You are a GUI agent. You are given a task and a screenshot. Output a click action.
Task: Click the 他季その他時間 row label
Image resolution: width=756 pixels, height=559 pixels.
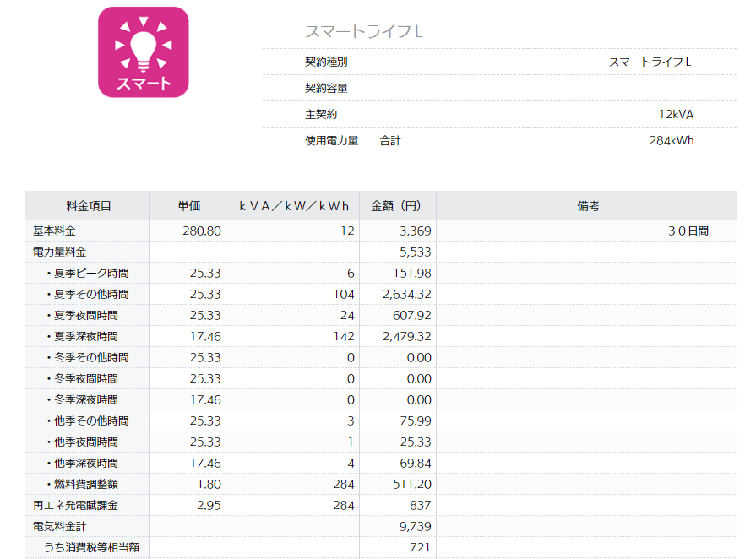[88, 421]
